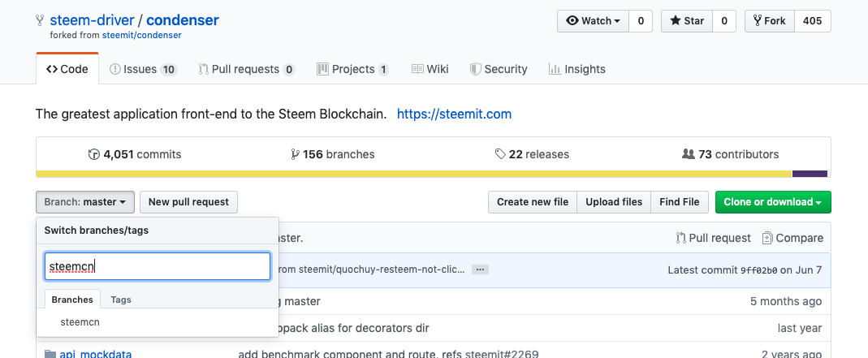Click the commits clock icon

94,154
